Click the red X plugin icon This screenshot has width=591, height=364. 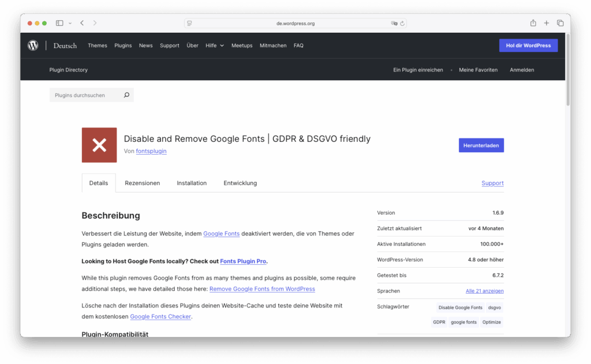(x=99, y=145)
